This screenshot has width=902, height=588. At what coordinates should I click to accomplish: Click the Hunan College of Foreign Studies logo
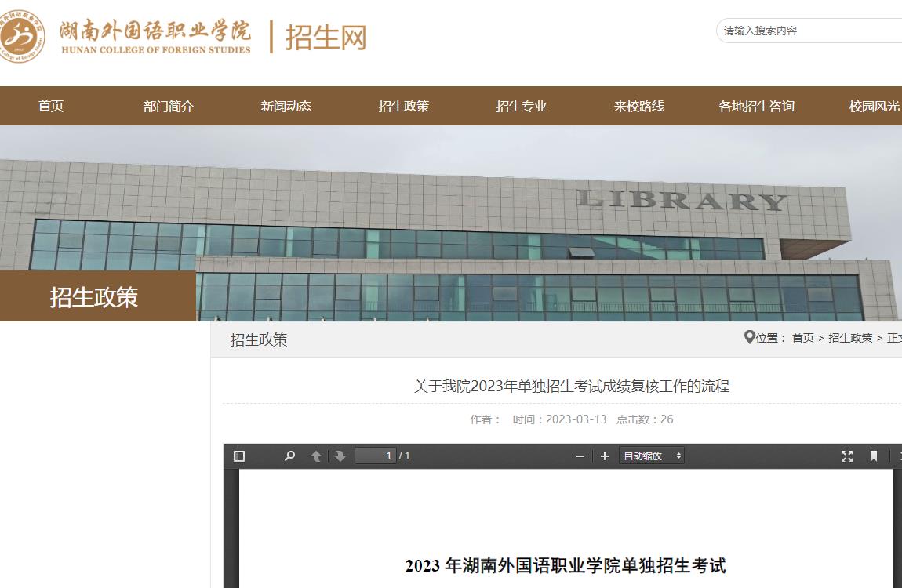click(x=21, y=35)
